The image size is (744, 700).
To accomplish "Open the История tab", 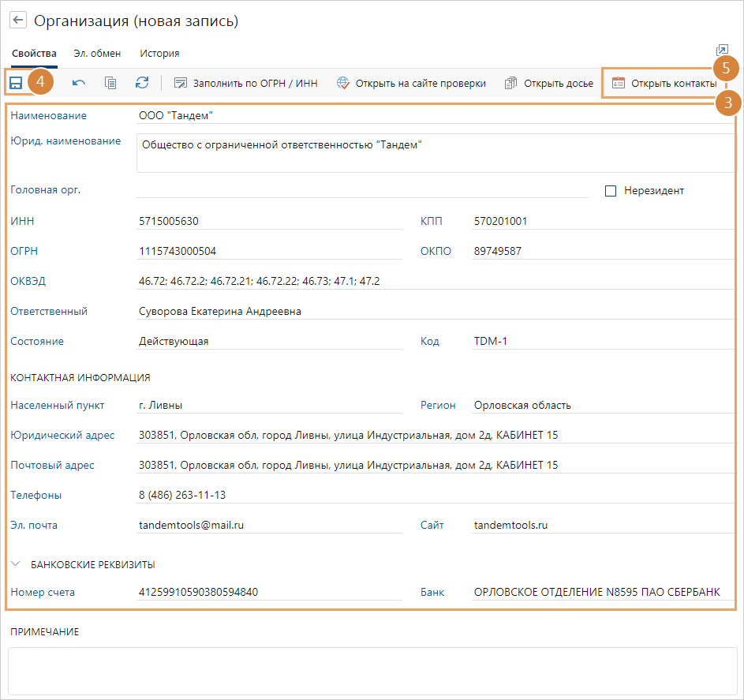I will pyautogui.click(x=159, y=54).
